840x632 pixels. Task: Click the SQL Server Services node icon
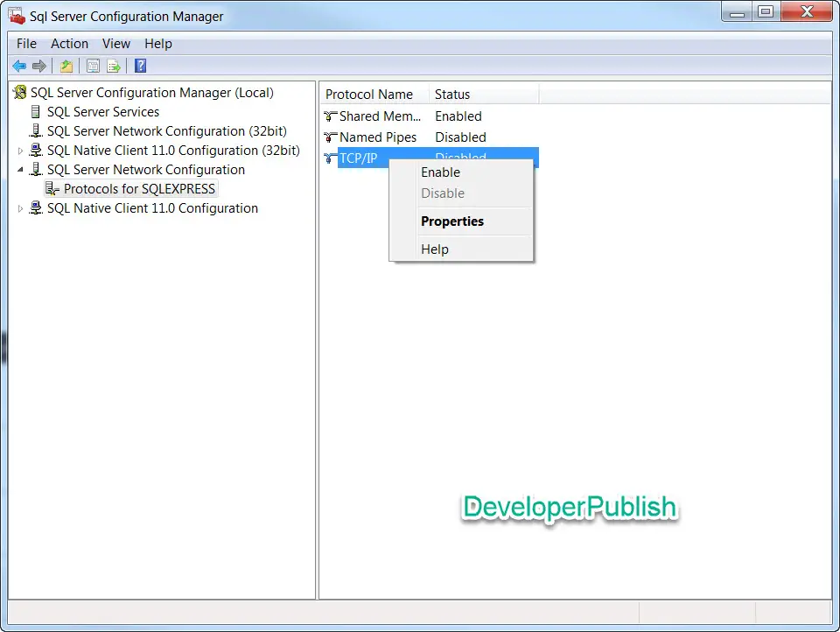(35, 111)
